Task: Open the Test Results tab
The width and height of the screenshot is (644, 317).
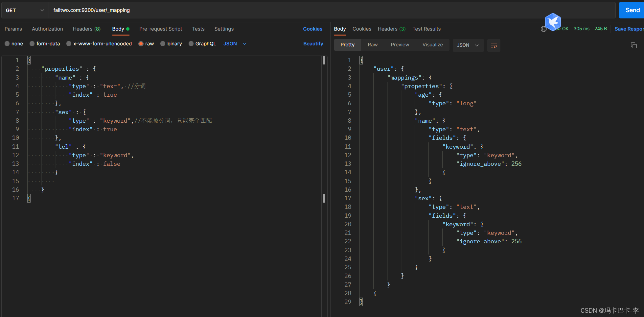Action: point(426,29)
